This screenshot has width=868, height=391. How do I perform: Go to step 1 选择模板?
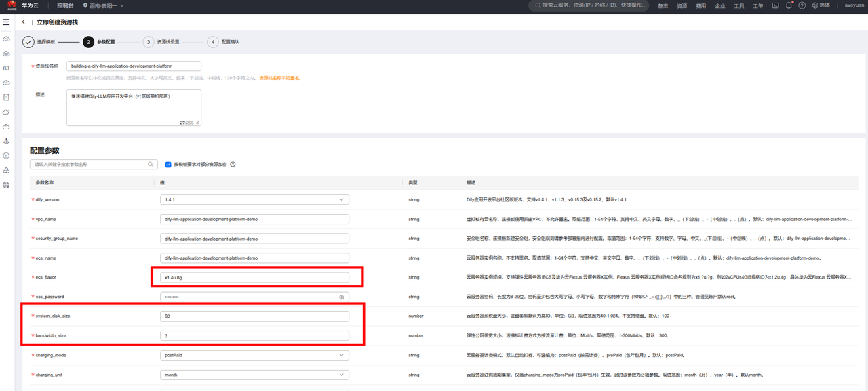tap(28, 42)
